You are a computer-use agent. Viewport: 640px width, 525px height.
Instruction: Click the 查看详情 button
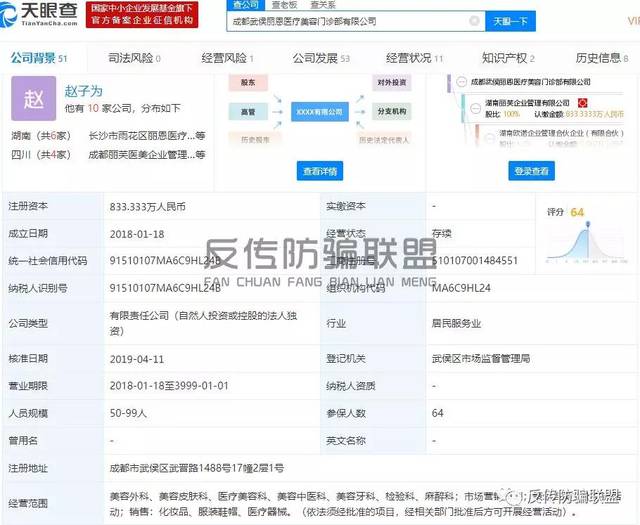click(x=320, y=171)
